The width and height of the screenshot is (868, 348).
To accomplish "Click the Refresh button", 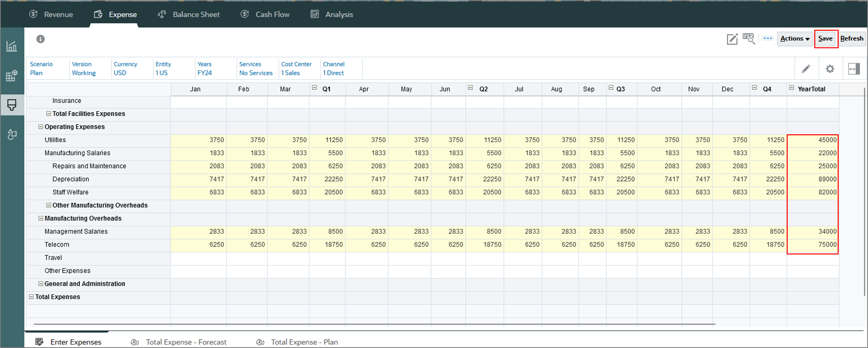I will coord(851,39).
